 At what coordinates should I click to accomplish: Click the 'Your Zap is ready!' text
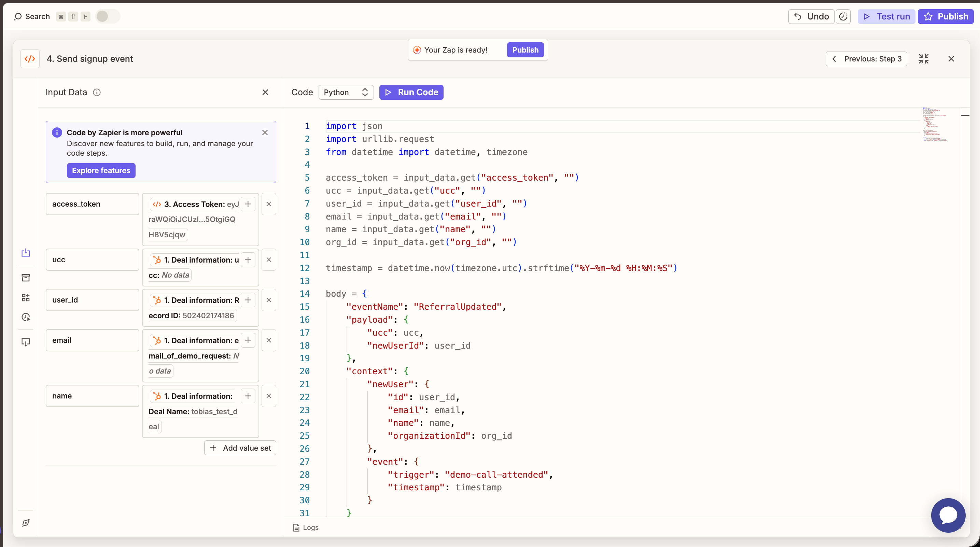point(456,50)
